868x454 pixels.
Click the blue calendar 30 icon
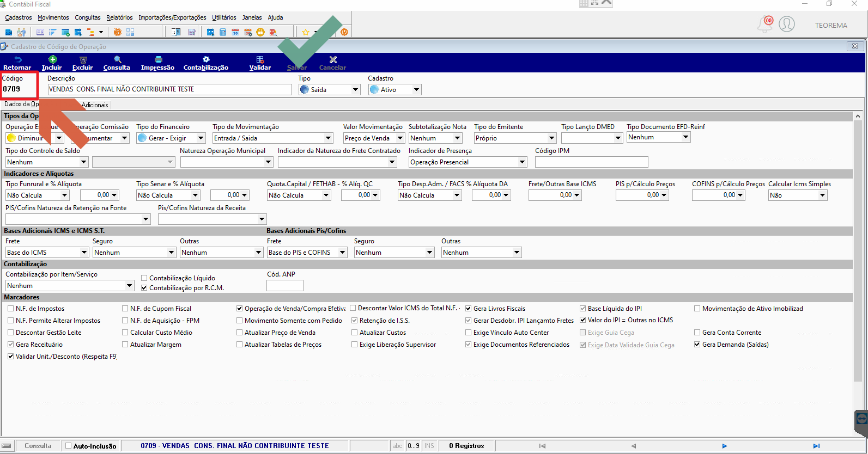tap(235, 32)
